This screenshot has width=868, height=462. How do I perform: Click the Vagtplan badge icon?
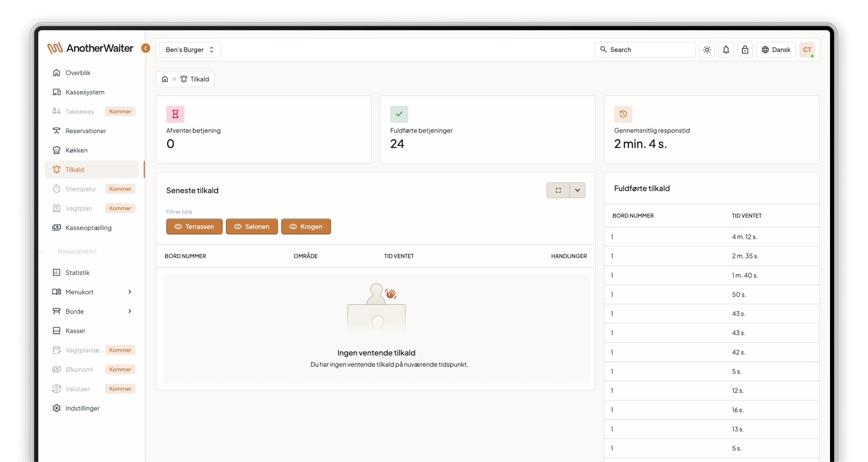[x=57, y=208]
